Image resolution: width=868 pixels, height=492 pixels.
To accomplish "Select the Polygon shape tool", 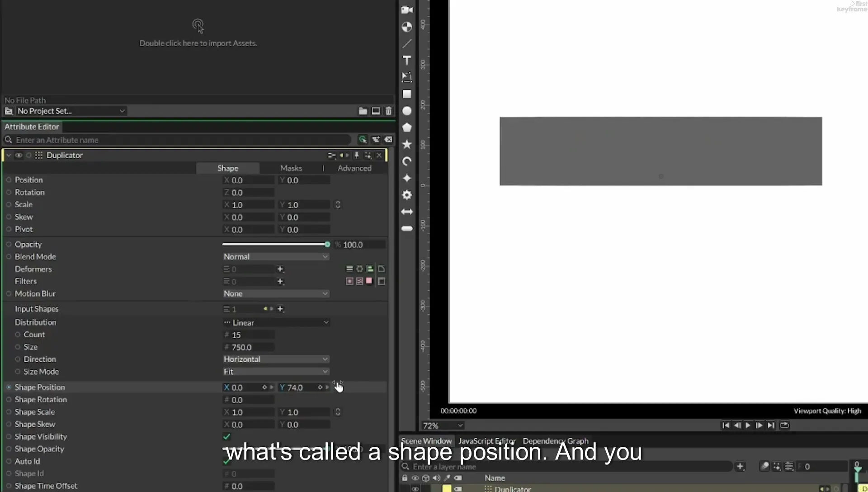I will pyautogui.click(x=407, y=128).
